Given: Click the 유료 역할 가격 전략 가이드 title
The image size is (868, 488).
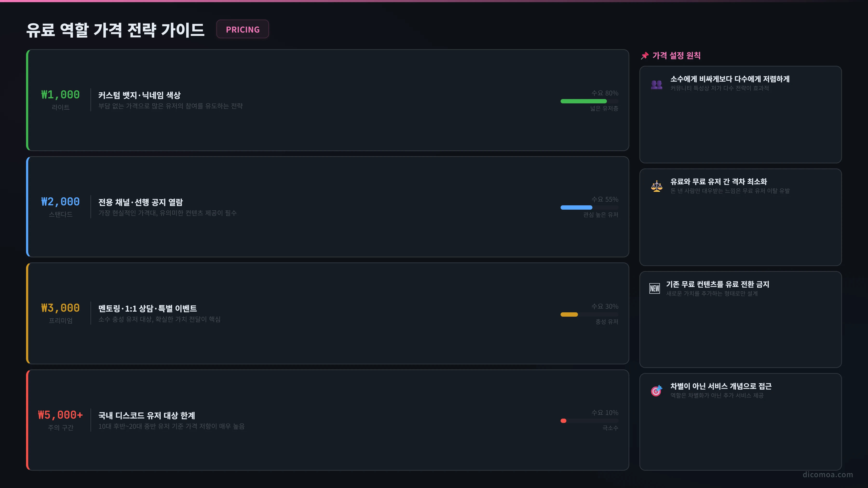Looking at the screenshot, I should 115,30.
